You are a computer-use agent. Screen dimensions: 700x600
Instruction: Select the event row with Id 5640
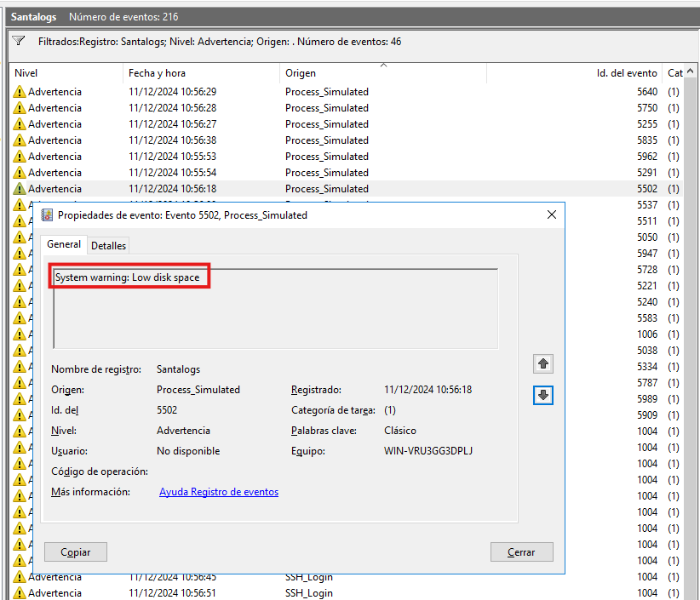click(346, 91)
